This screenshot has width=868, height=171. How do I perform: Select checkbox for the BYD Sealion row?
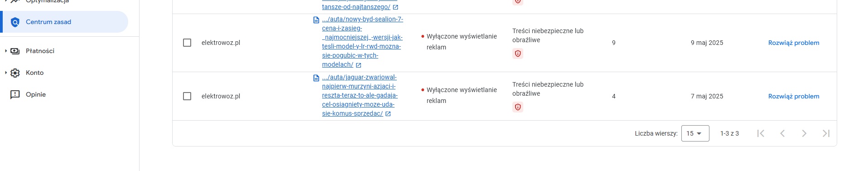(187, 43)
